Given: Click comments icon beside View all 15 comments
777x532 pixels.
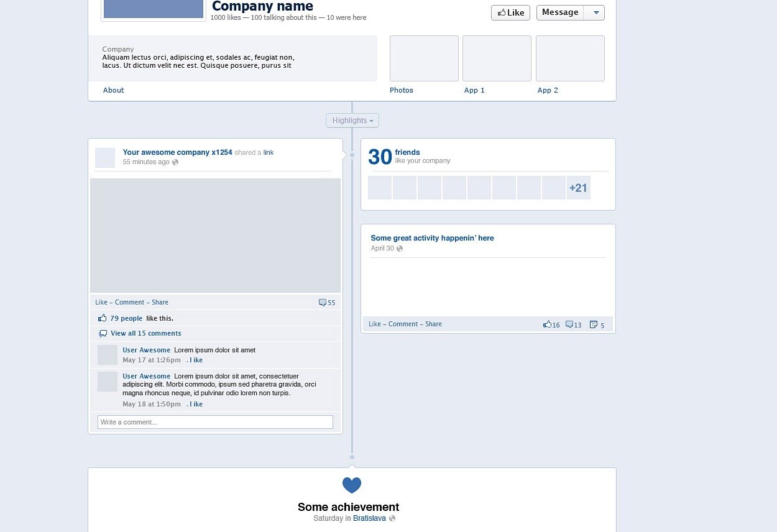Looking at the screenshot, I should 103,334.
